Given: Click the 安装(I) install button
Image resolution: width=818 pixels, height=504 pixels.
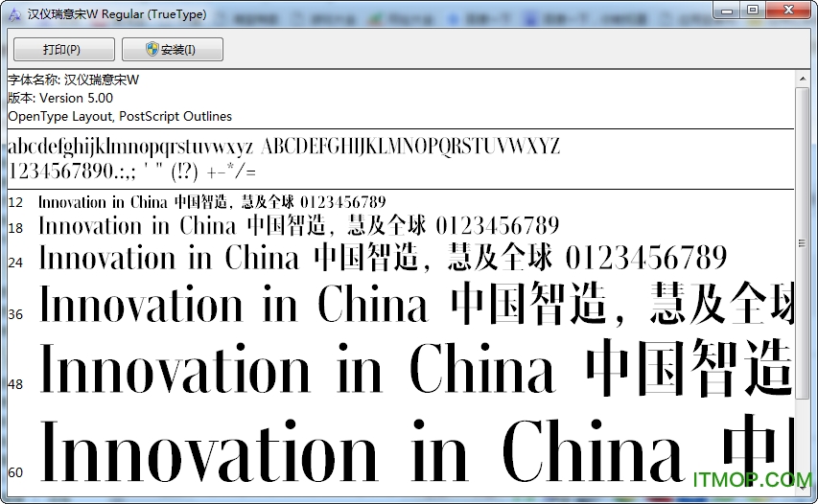Looking at the screenshot, I should 173,50.
